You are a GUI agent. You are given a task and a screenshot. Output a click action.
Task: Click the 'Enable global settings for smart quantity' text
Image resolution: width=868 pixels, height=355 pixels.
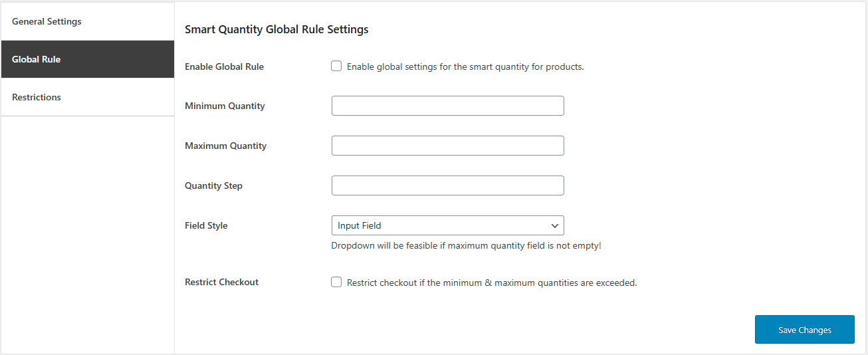(x=465, y=66)
